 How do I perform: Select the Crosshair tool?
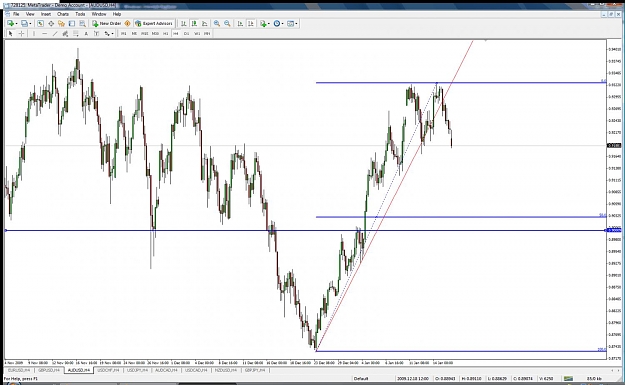(x=21, y=34)
